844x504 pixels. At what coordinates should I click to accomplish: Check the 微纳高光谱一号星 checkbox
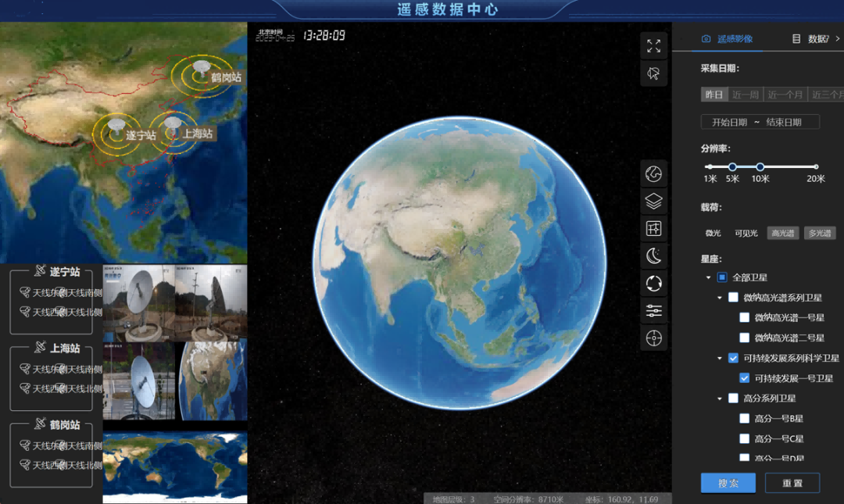tap(745, 318)
